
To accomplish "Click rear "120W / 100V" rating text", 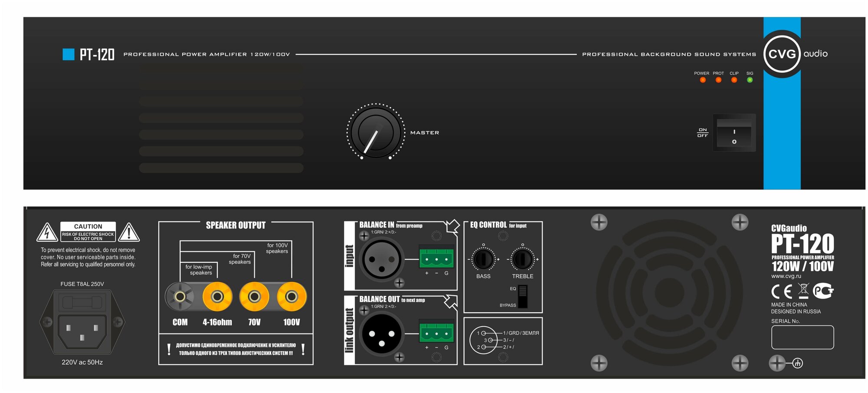I will [x=802, y=266].
